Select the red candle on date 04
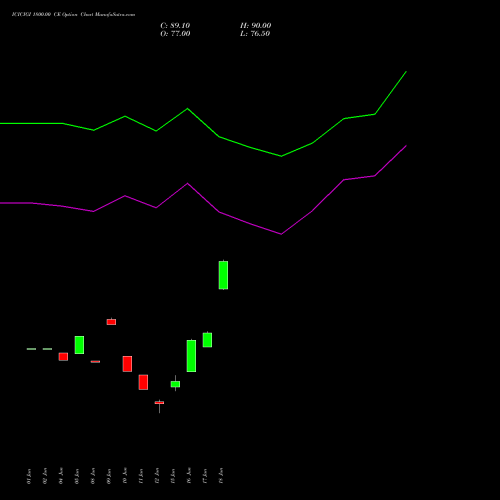Viewport: 500px width, 500px height. click(x=63, y=357)
